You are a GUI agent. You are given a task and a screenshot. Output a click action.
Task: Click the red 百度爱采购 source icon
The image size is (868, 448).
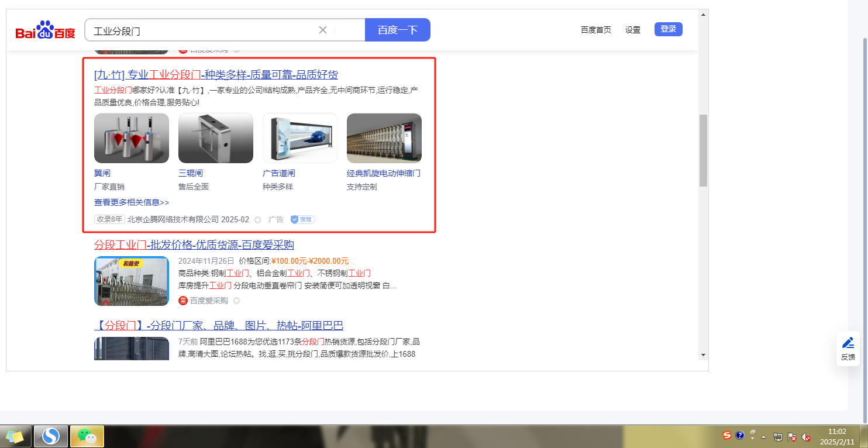[x=183, y=301]
